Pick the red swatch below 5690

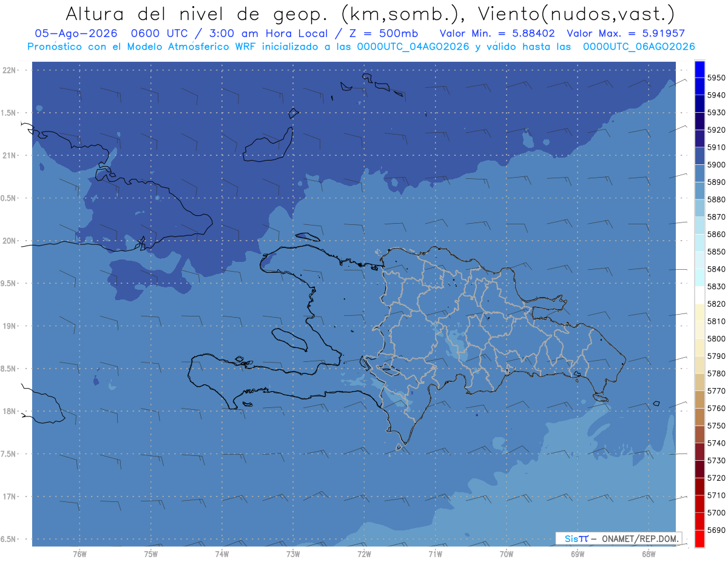pyautogui.click(x=699, y=538)
